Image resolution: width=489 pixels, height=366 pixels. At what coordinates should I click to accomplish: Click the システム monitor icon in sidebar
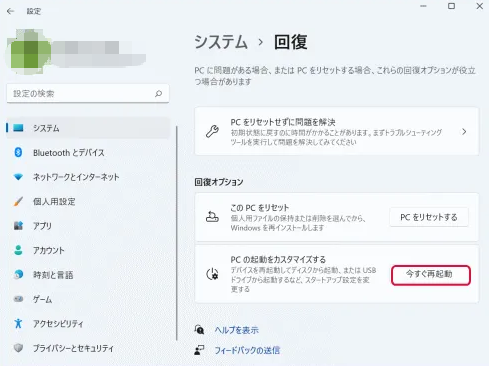(18, 128)
